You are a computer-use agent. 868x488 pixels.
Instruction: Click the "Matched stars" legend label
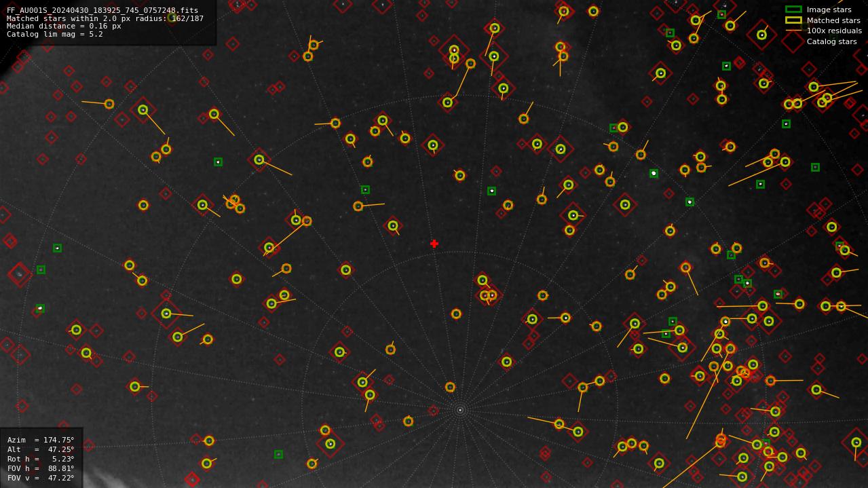tap(833, 20)
